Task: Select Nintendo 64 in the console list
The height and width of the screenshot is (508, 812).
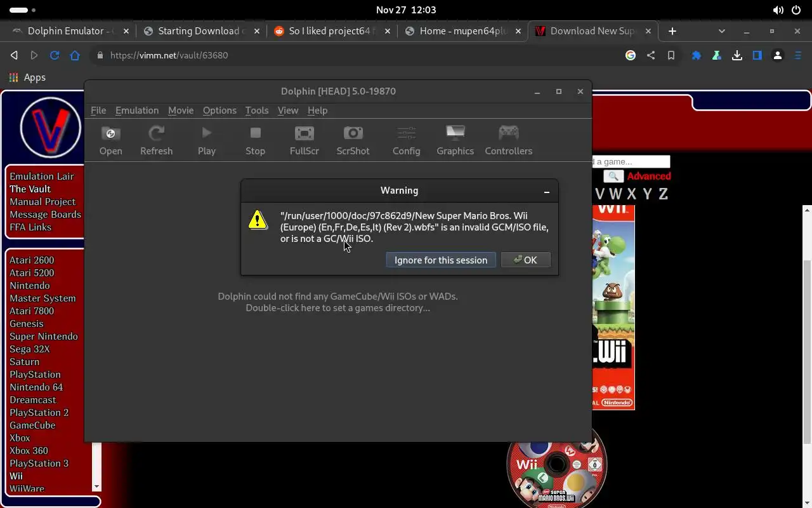Action: [x=36, y=387]
